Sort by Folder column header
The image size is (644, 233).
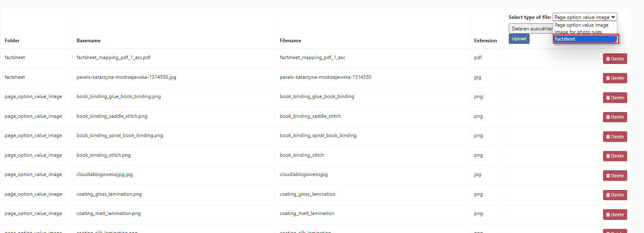[x=12, y=41]
